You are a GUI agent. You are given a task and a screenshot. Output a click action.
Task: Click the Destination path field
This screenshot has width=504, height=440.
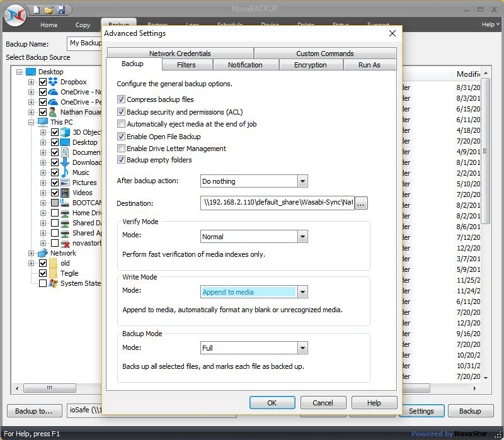click(x=277, y=203)
